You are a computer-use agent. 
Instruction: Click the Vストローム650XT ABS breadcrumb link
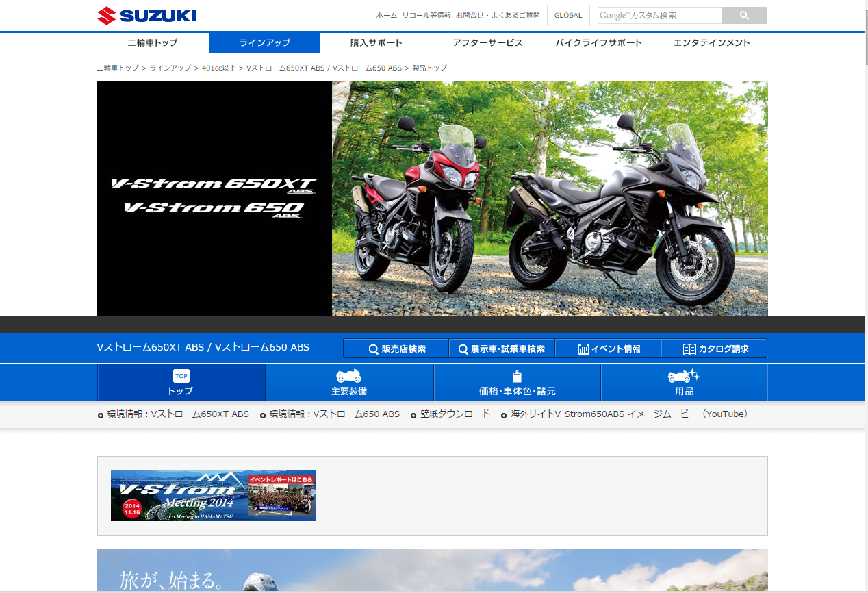pos(324,68)
